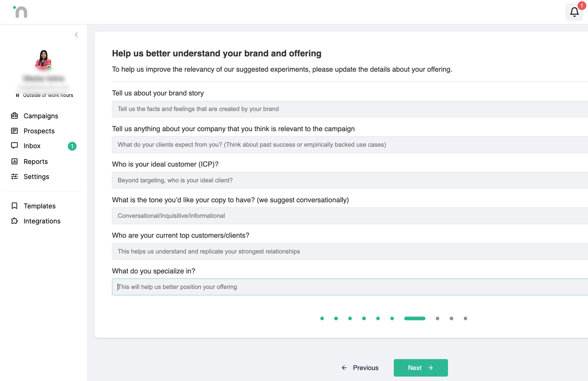This screenshot has width=588, height=381.
Task: Open the Inbox menu item
Action: click(x=44, y=146)
